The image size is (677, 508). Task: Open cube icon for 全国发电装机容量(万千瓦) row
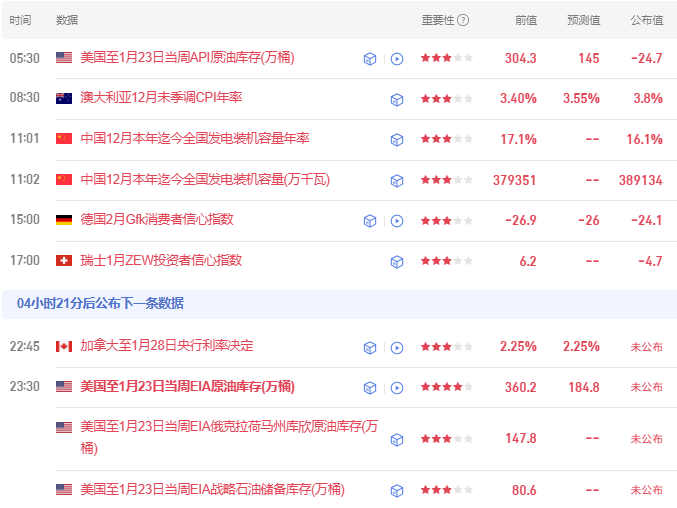point(397,180)
